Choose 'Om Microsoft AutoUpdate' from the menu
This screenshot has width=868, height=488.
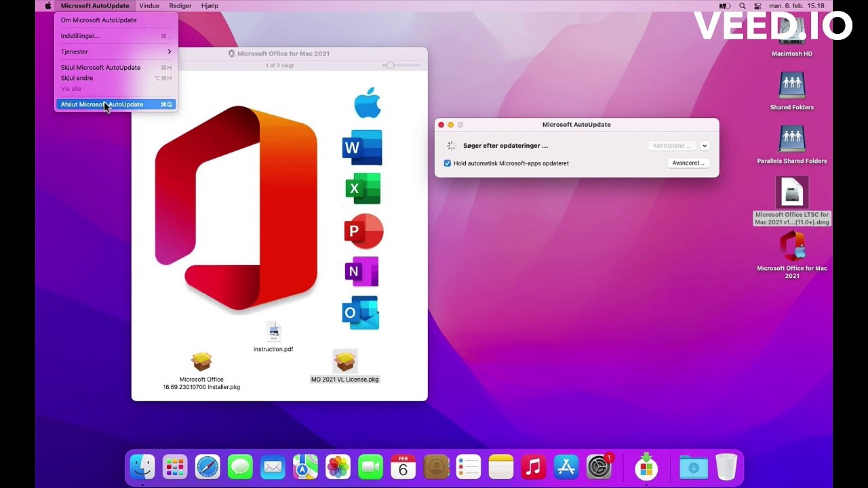coord(116,20)
